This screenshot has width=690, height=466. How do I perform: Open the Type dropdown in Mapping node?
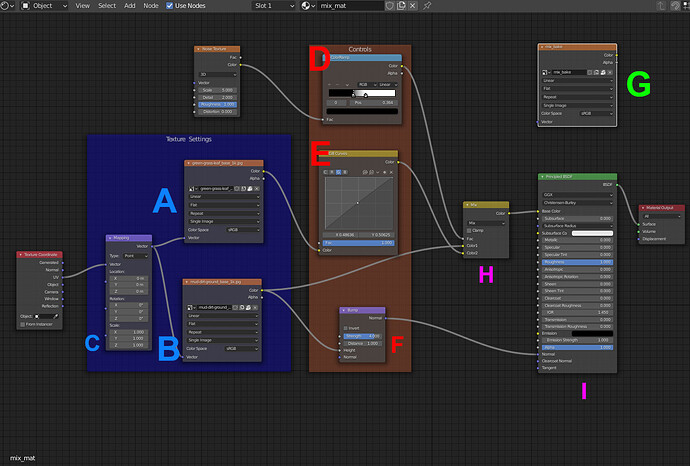click(x=137, y=256)
